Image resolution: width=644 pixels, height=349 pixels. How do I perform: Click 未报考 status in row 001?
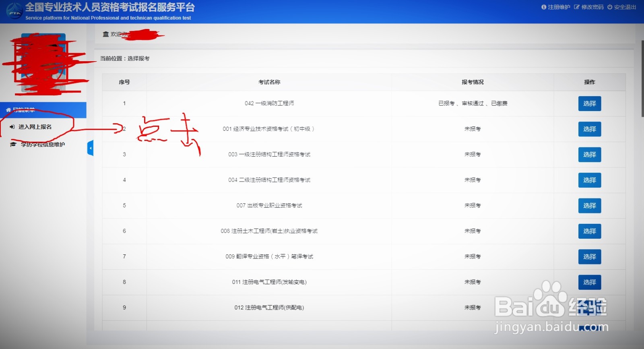pos(473,129)
